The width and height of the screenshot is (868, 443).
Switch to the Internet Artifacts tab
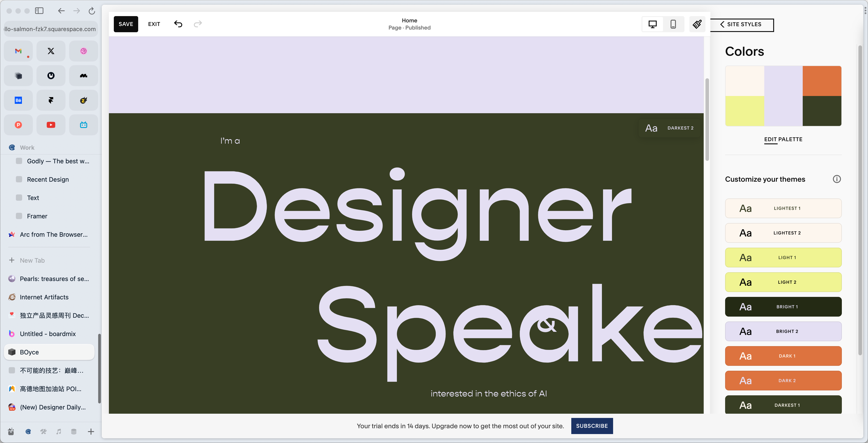[44, 297]
